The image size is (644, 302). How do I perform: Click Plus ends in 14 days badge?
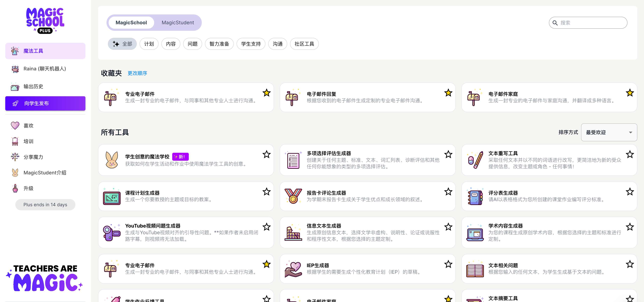click(45, 205)
